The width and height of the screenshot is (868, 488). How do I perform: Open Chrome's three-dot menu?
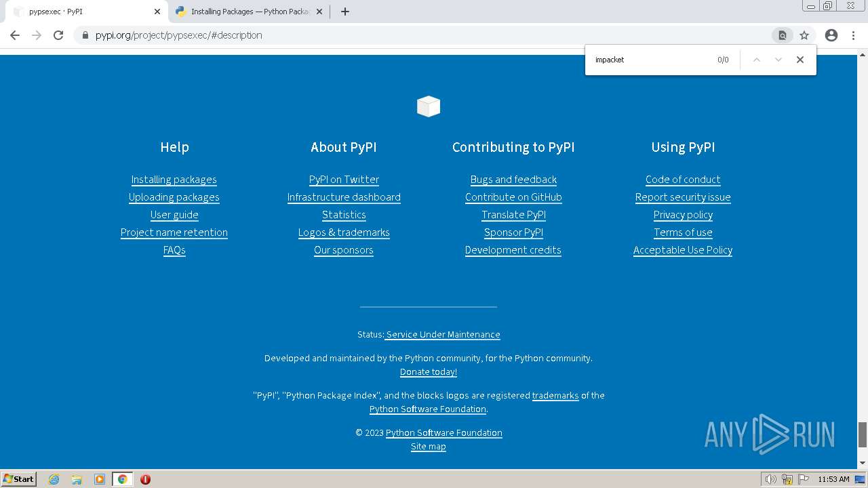(x=853, y=35)
